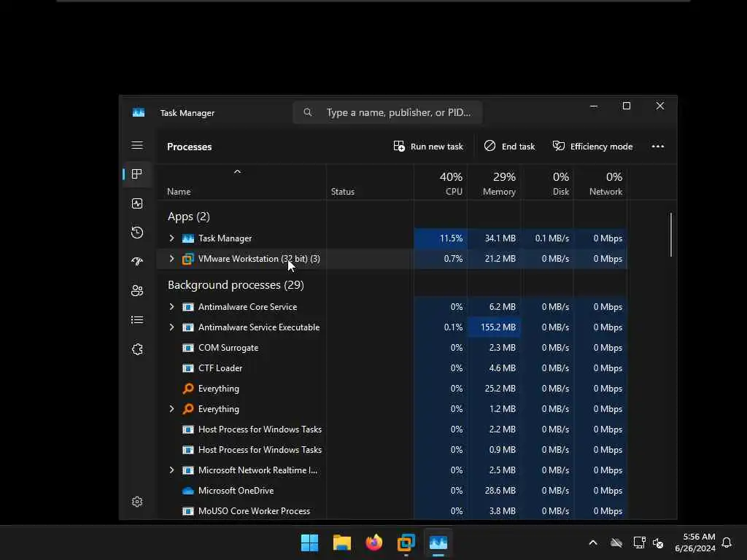Open the taskbar clock and date
This screenshot has width=747, height=560.
pos(695,542)
